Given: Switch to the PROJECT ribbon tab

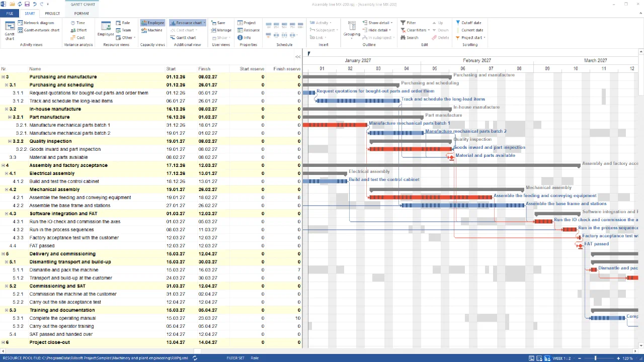Looking at the screenshot, I should tap(52, 14).
